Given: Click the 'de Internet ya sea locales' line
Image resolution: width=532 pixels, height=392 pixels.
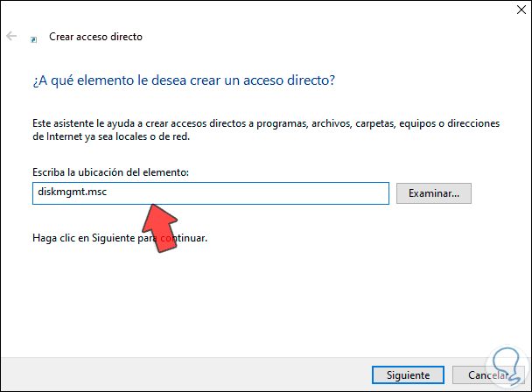Looking at the screenshot, I should [122, 136].
